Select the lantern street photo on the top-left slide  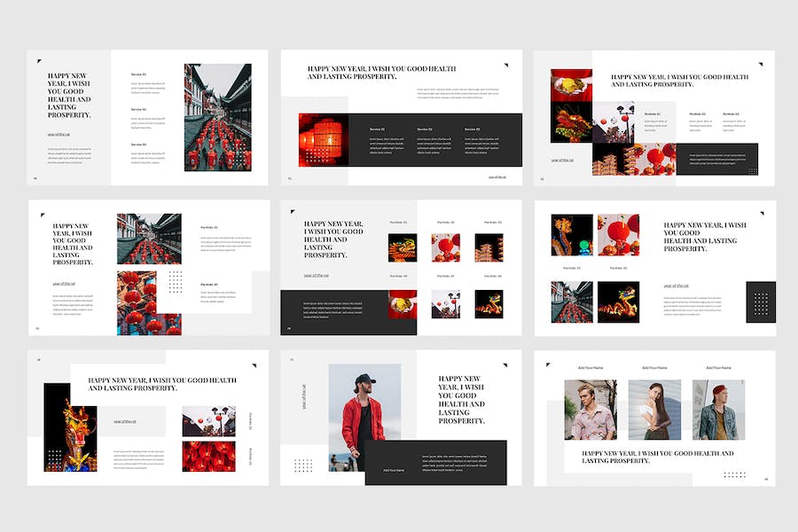217,117
